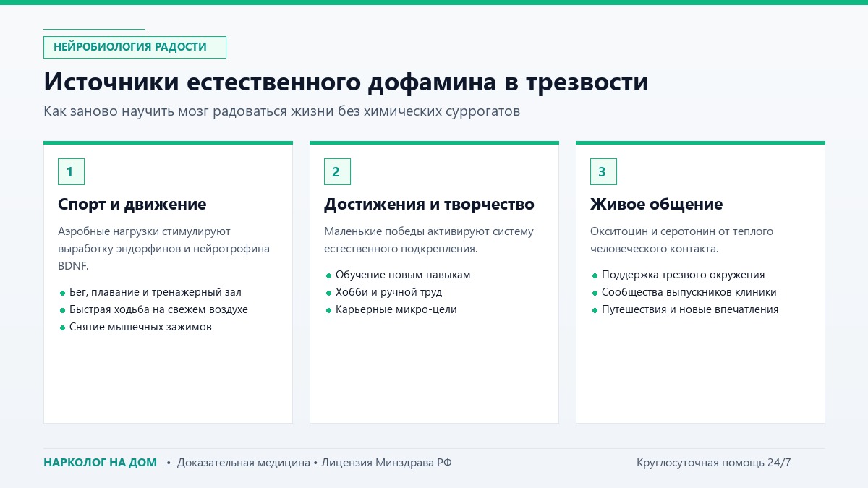Select the Живое общение card title
This screenshot has height=488, width=868.
pos(656,205)
